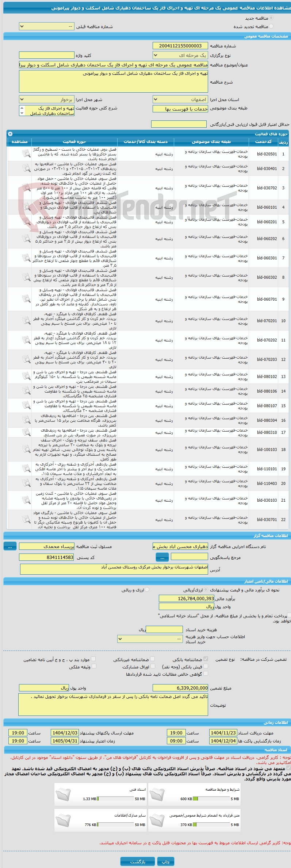Image resolution: width=291 pixels, height=868 pixels.
Task: Sort table by حوزه فعالیت column header
Action: [74, 142]
